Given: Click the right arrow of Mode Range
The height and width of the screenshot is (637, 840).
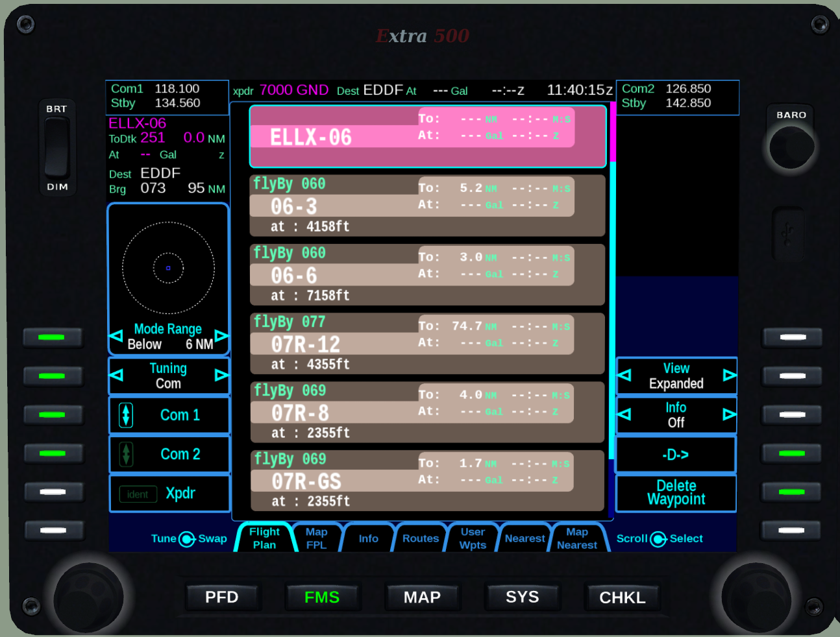Looking at the screenshot, I should [221, 335].
